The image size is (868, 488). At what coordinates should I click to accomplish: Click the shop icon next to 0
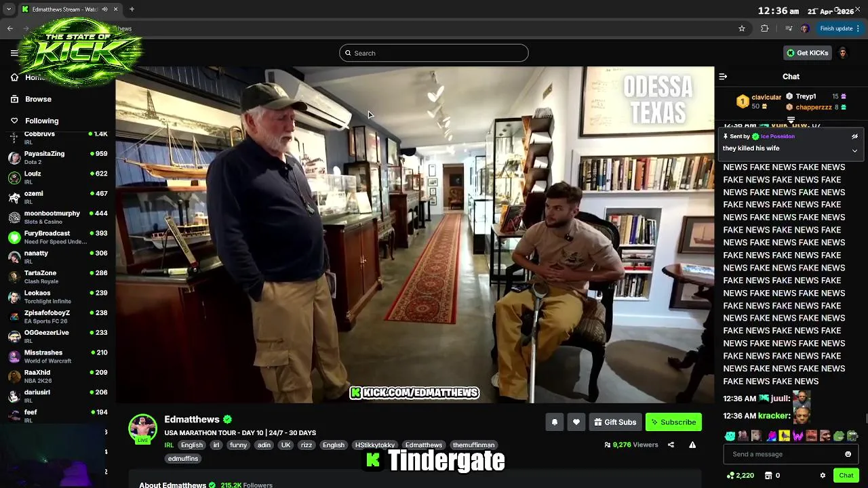(768, 475)
